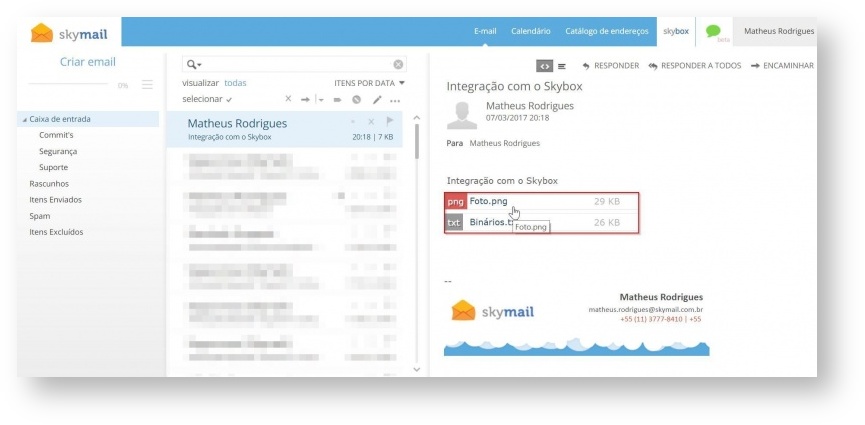865x425 pixels.
Task: Open the three-dots more actions icon
Action: [395, 100]
